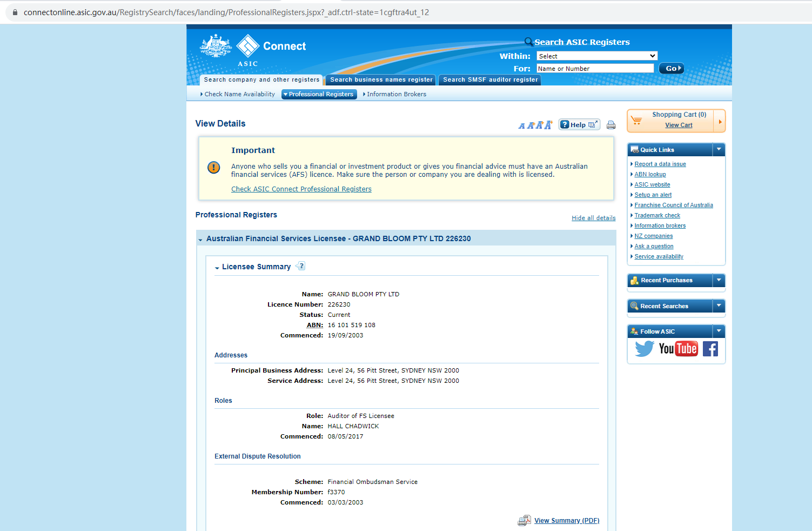812x531 pixels.
Task: Collapse the Quick Links panel arrow
Action: pos(719,149)
